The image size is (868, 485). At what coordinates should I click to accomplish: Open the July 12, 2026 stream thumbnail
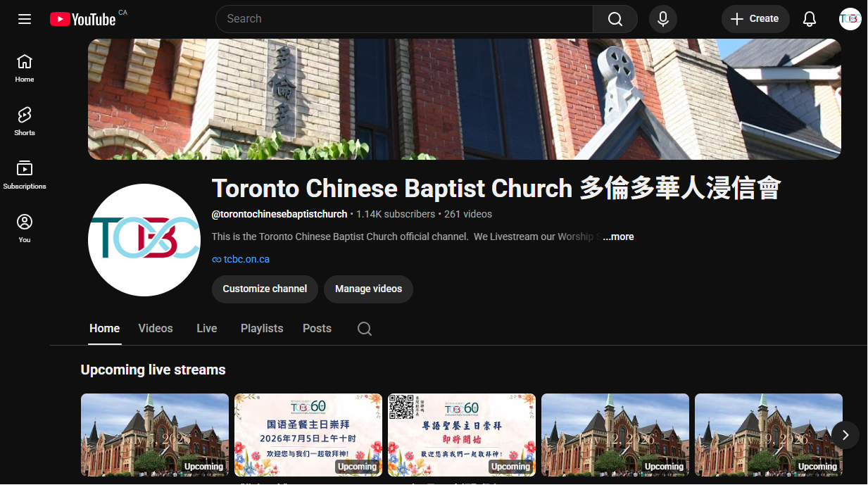(x=615, y=435)
